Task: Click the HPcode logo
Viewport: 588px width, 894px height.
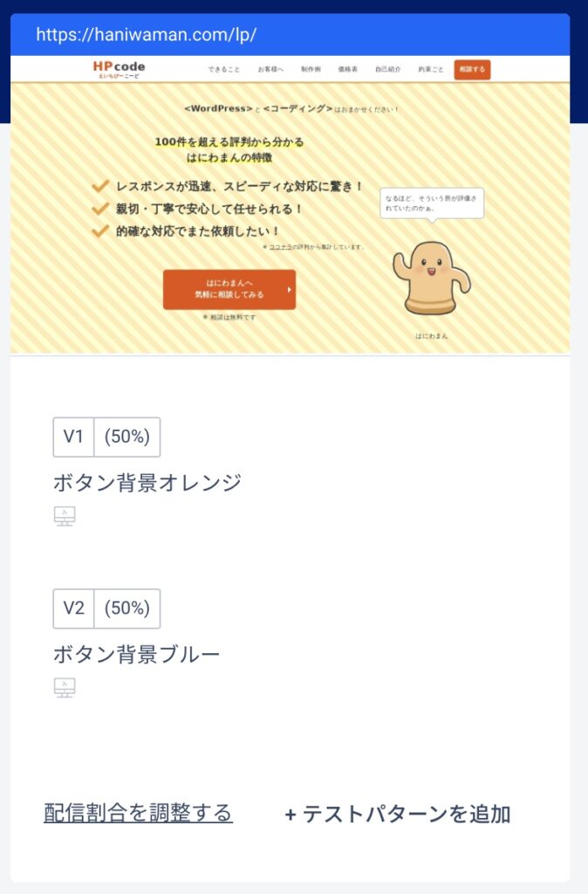Action: 119,69
